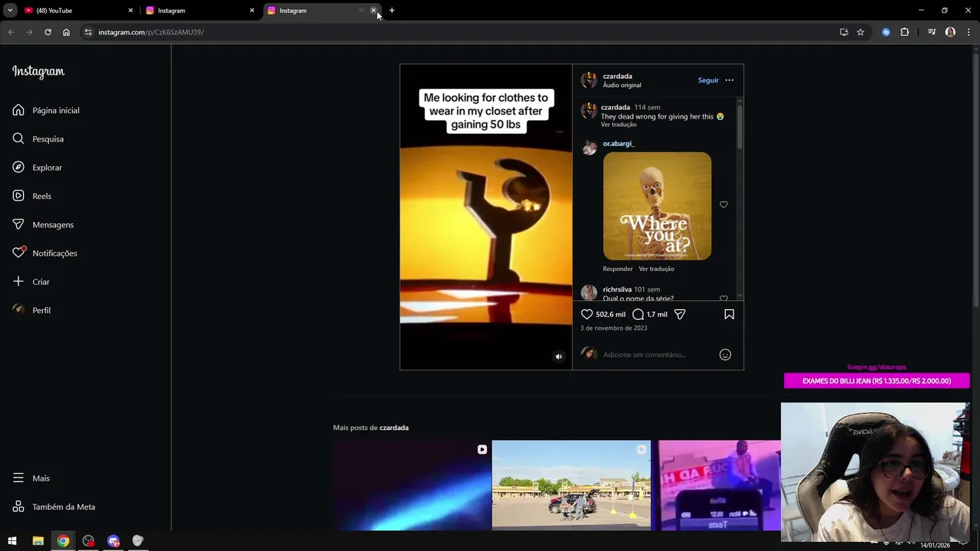The height and width of the screenshot is (551, 980).
Task: Open the purple-lit post thumbnail
Action: [x=720, y=485]
